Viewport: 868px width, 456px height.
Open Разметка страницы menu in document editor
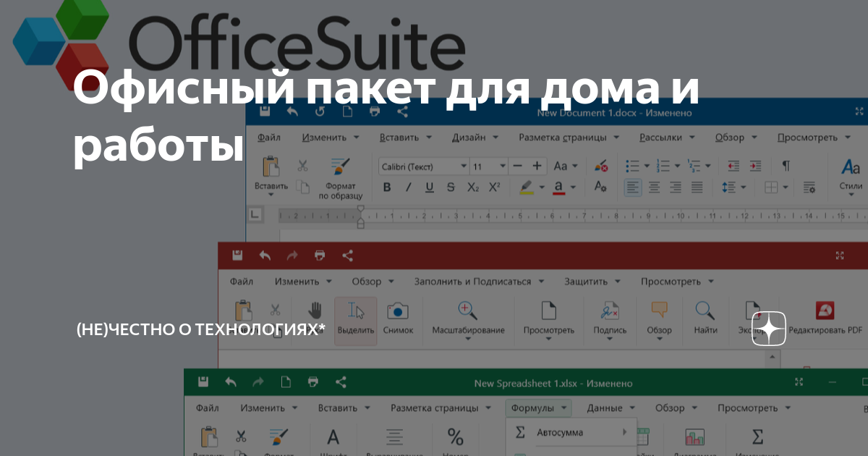click(569, 137)
